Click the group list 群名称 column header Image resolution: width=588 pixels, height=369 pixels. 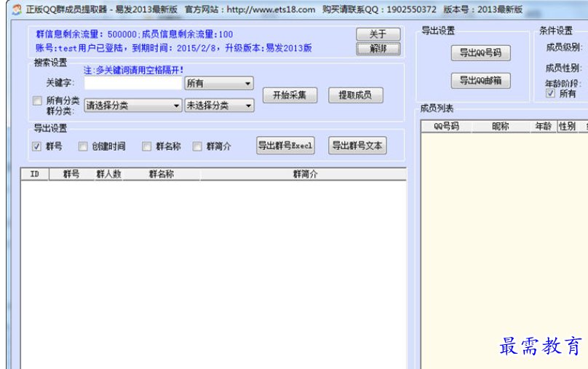pos(162,175)
